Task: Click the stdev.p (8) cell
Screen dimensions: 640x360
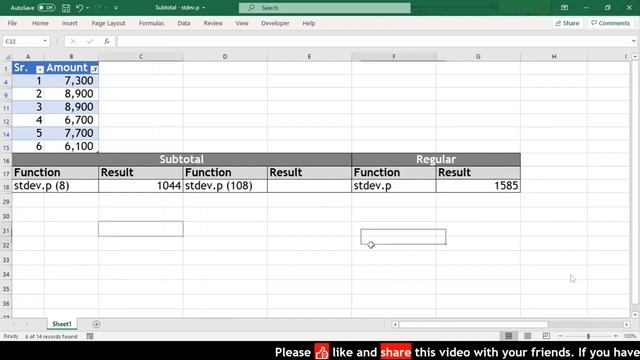Action: (55, 186)
